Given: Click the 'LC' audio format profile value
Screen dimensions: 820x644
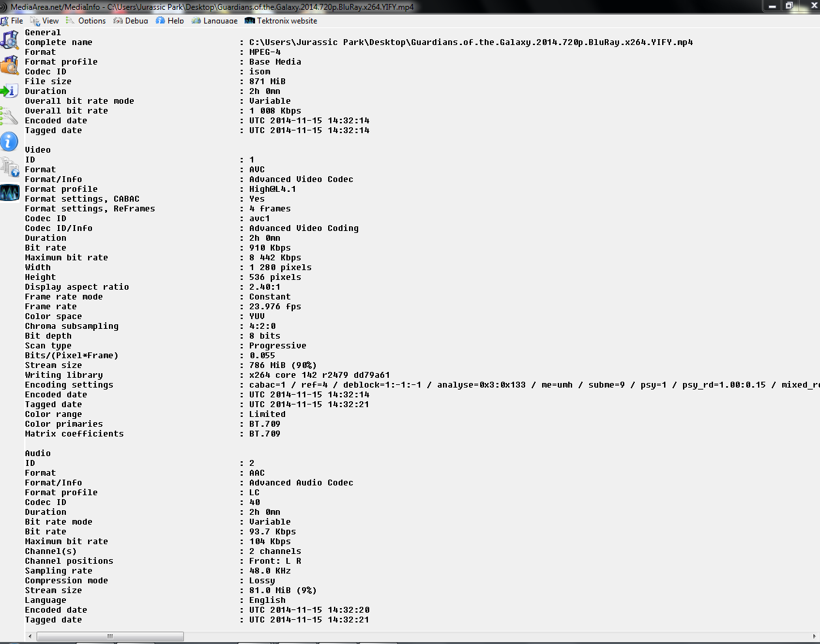Looking at the screenshot, I should pos(254,493).
